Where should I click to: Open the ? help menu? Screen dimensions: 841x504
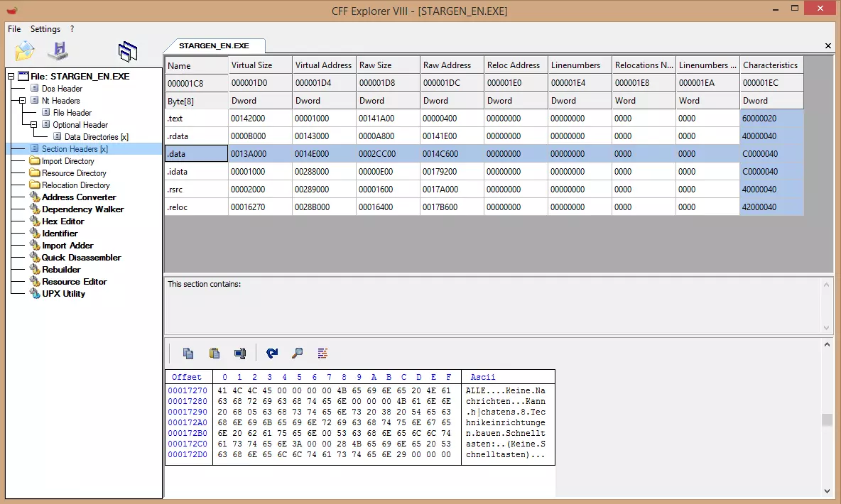72,29
